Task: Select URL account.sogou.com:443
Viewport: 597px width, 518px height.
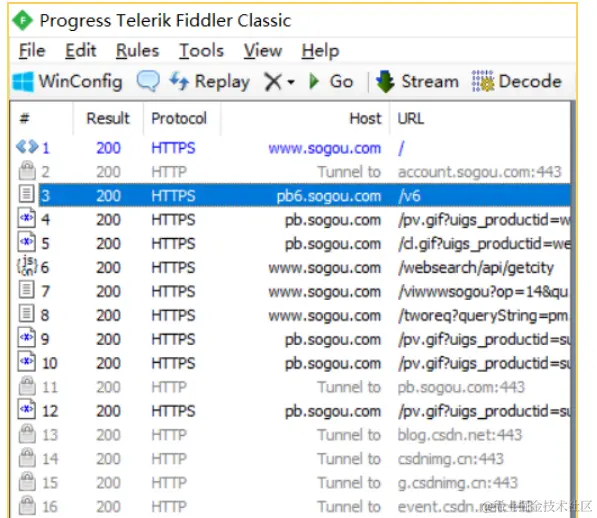Action: 479,172
